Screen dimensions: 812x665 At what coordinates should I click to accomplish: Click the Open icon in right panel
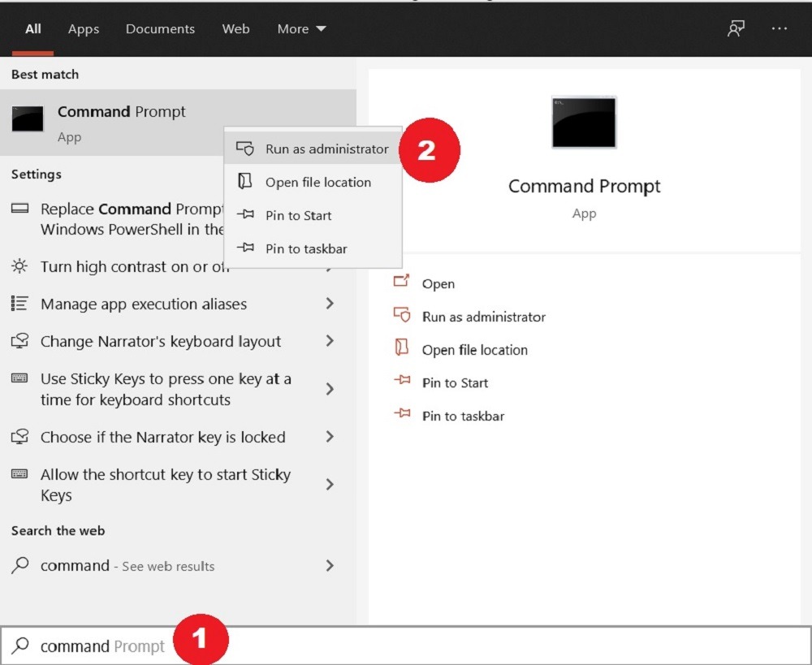pos(402,283)
